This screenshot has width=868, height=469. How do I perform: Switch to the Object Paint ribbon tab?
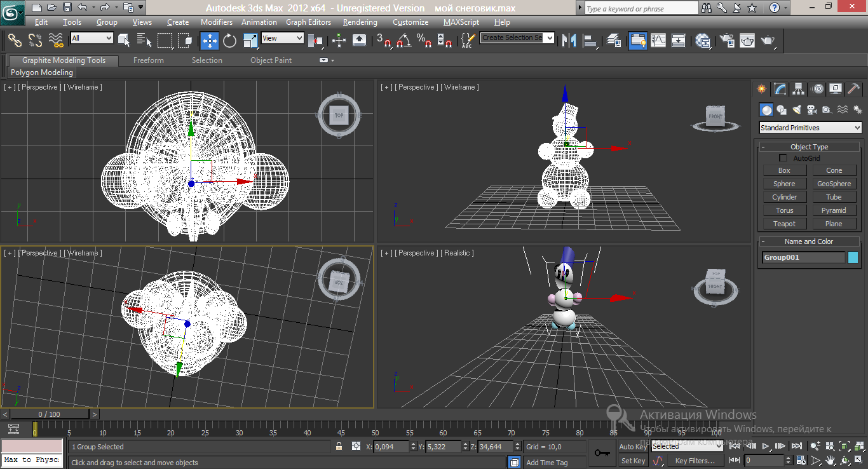[x=271, y=60]
